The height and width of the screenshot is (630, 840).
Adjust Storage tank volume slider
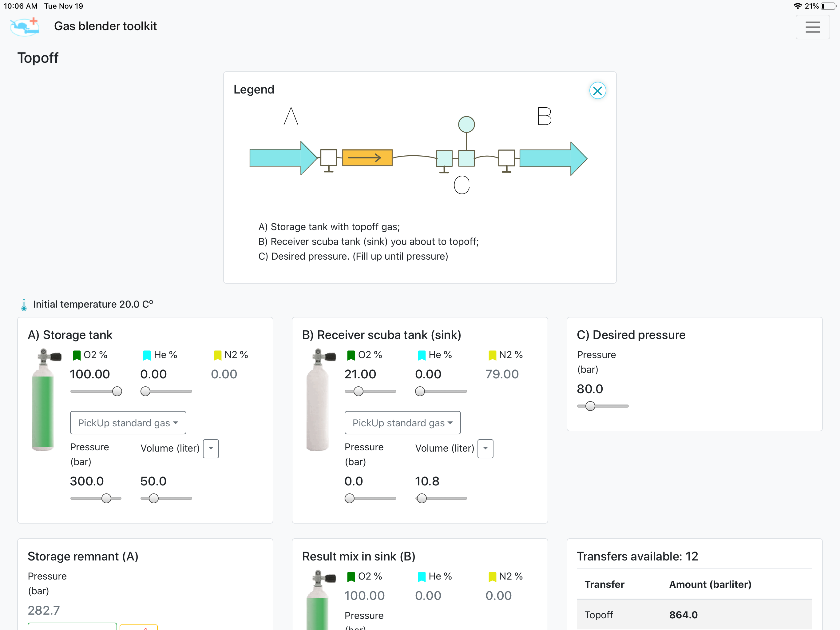click(x=153, y=498)
